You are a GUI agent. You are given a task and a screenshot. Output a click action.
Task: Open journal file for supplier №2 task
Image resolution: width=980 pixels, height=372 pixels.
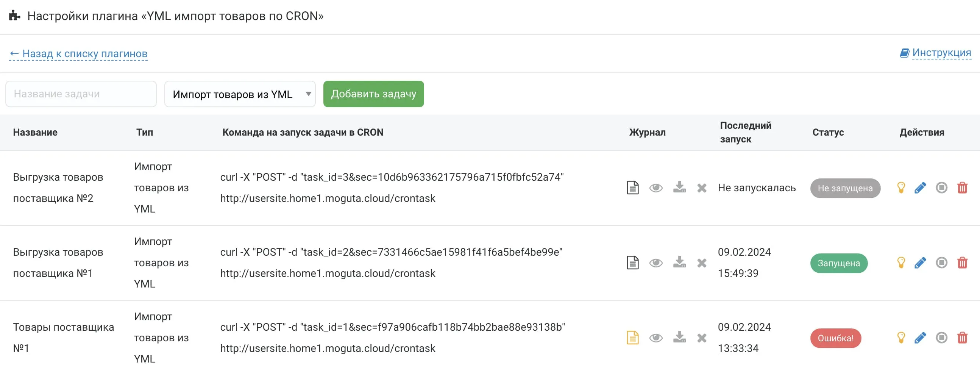pos(632,188)
